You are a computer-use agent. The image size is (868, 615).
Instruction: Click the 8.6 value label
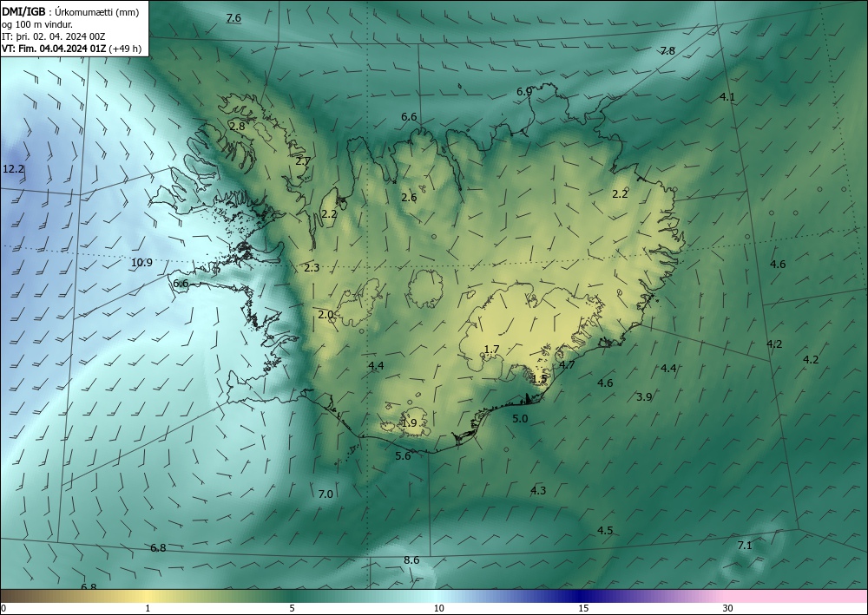click(x=411, y=560)
